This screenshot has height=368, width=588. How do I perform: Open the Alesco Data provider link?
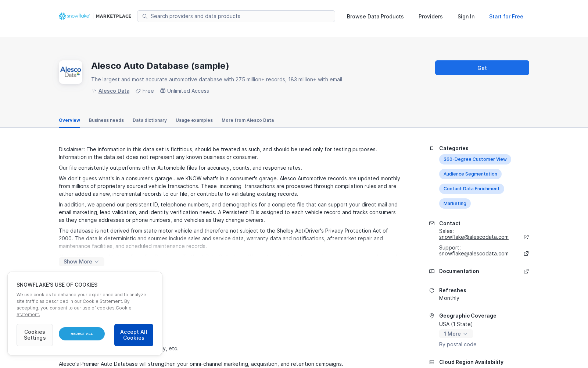(114, 91)
